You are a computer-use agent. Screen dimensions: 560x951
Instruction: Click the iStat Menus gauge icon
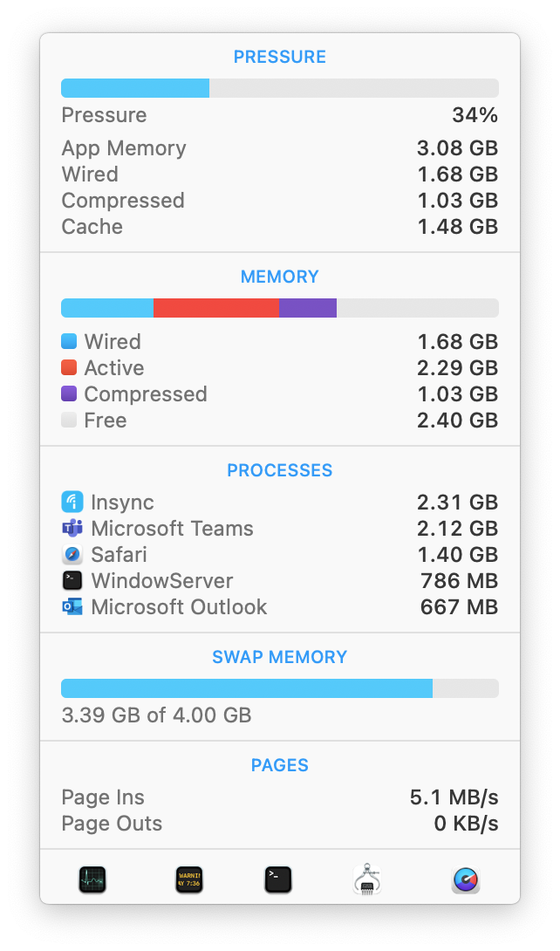click(x=466, y=879)
